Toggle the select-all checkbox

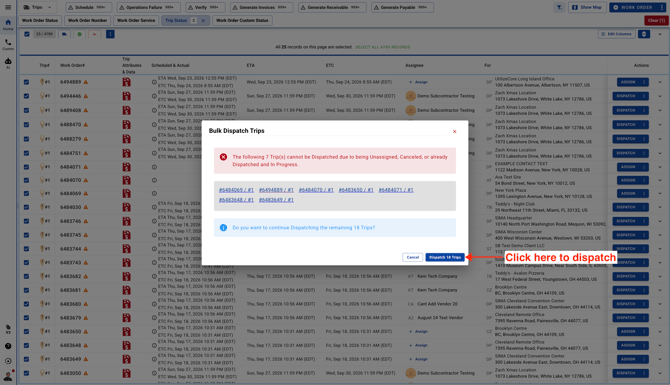pyautogui.click(x=27, y=34)
